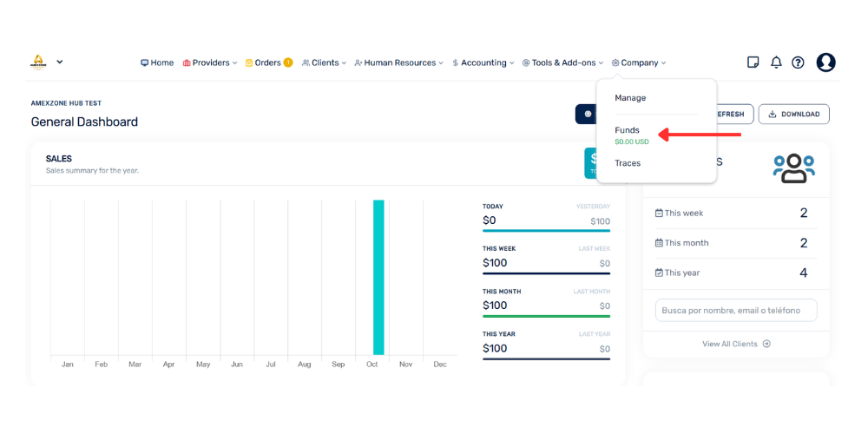Image resolution: width=868 pixels, height=434 pixels.
Task: Open View All Clients link
Action: pos(736,344)
